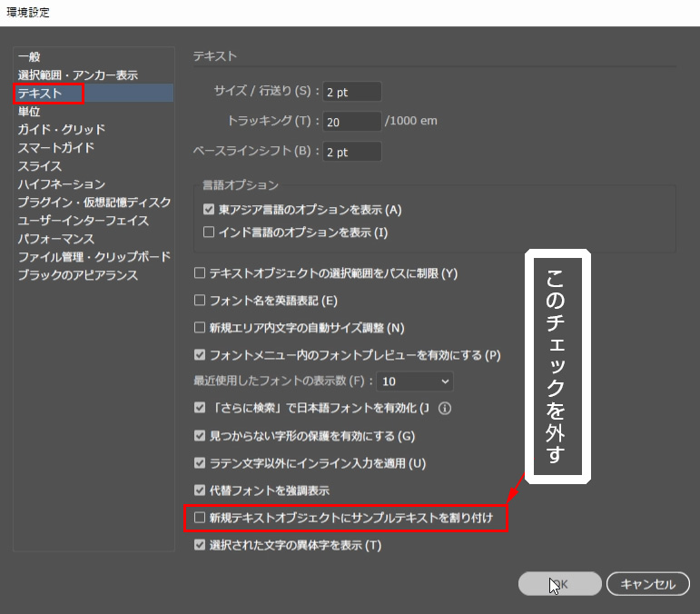Click the キャンセル button

647,584
